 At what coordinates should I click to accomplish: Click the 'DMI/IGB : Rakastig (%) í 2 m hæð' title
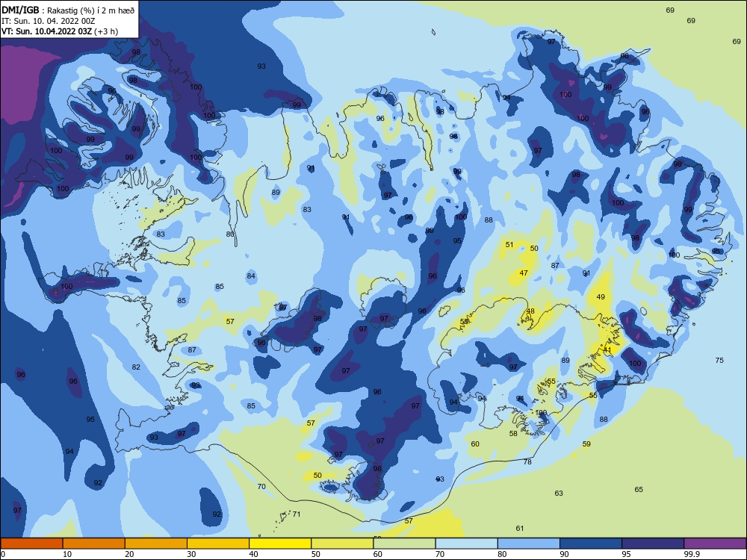(68, 10)
